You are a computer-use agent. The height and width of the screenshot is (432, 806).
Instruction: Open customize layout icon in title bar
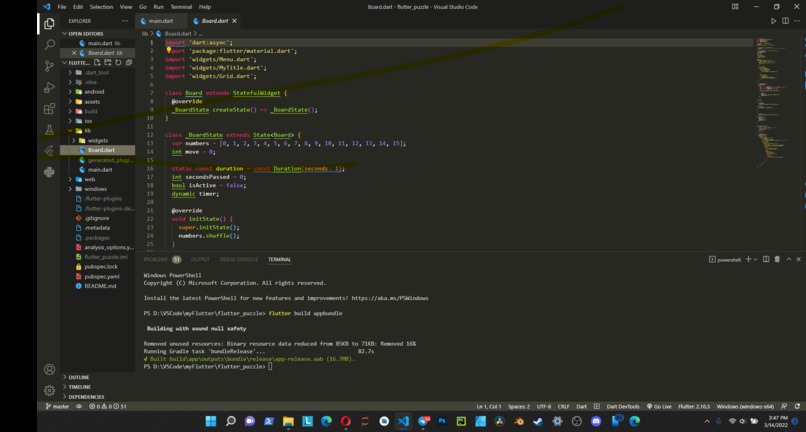735,7
